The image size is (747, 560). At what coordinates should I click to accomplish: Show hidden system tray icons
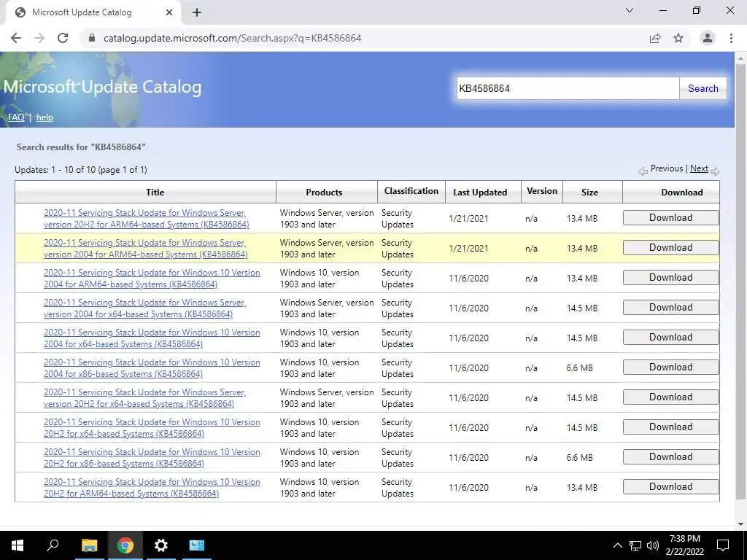coord(617,545)
